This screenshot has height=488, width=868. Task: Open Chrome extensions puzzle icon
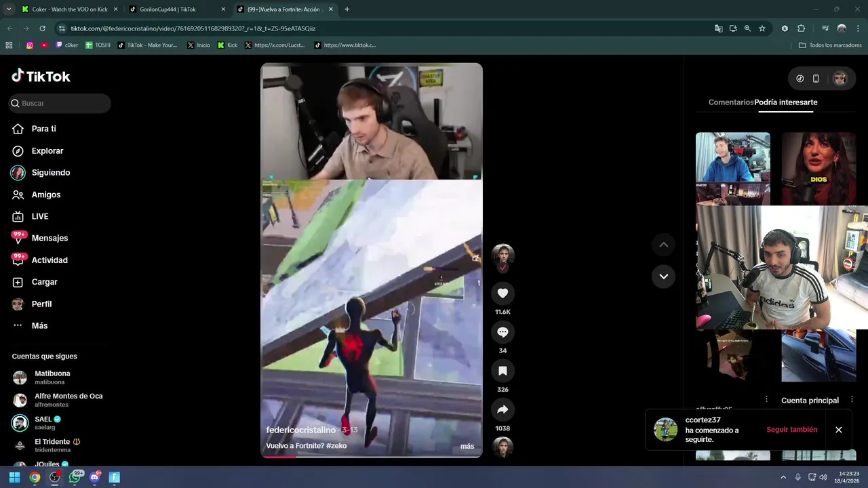click(x=801, y=28)
